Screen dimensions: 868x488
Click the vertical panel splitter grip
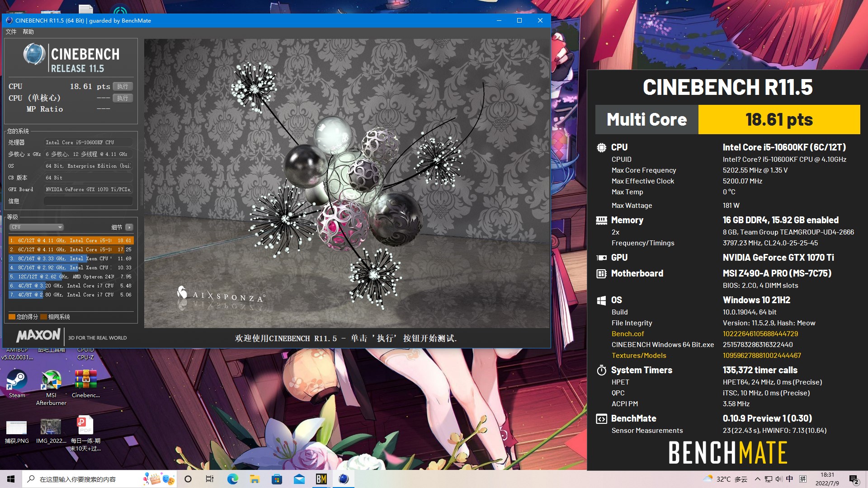142,192
